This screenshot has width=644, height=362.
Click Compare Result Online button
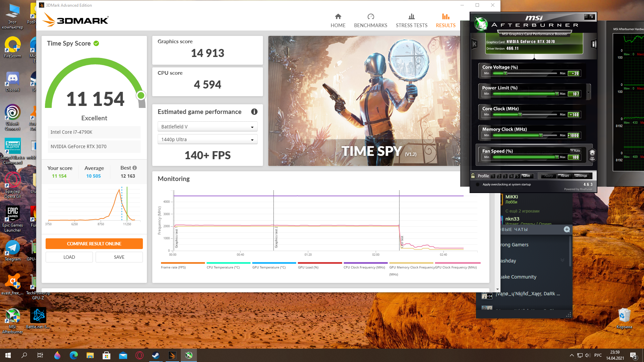[94, 244]
